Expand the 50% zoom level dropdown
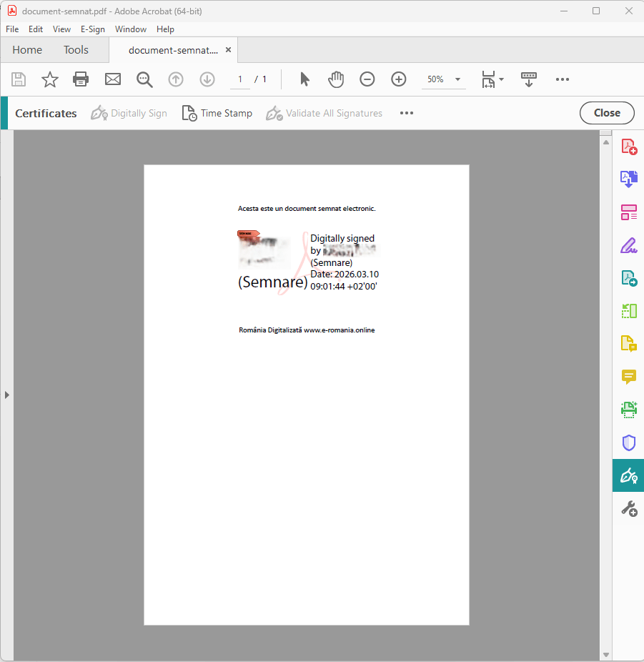 pos(457,79)
